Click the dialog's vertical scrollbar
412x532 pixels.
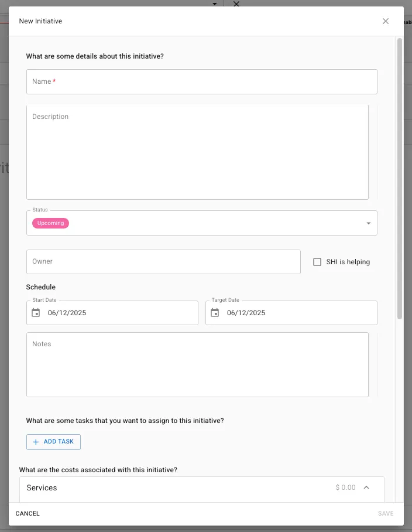400,179
